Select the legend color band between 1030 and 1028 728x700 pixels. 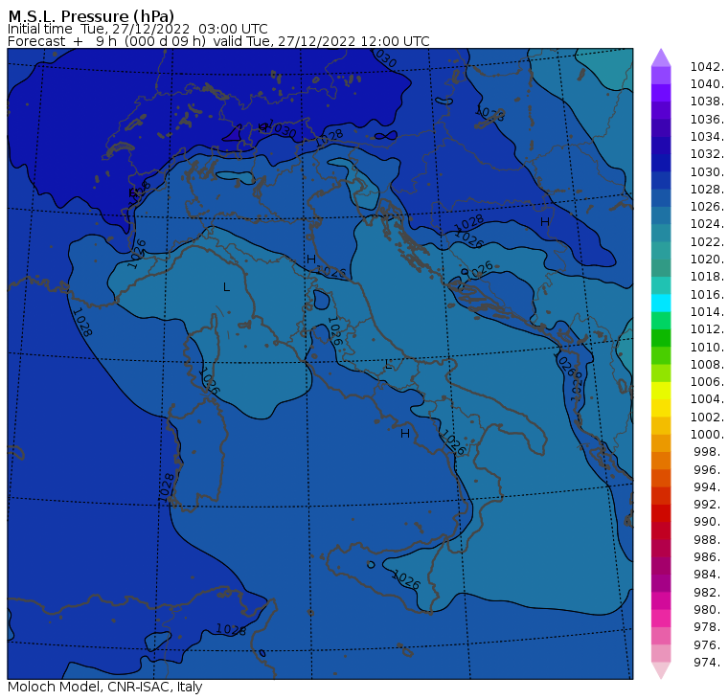pos(661,181)
